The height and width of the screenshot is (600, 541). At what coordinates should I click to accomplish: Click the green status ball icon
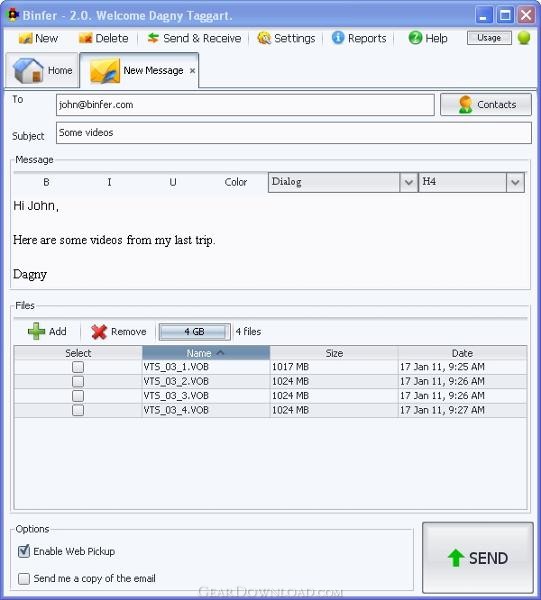[524, 38]
